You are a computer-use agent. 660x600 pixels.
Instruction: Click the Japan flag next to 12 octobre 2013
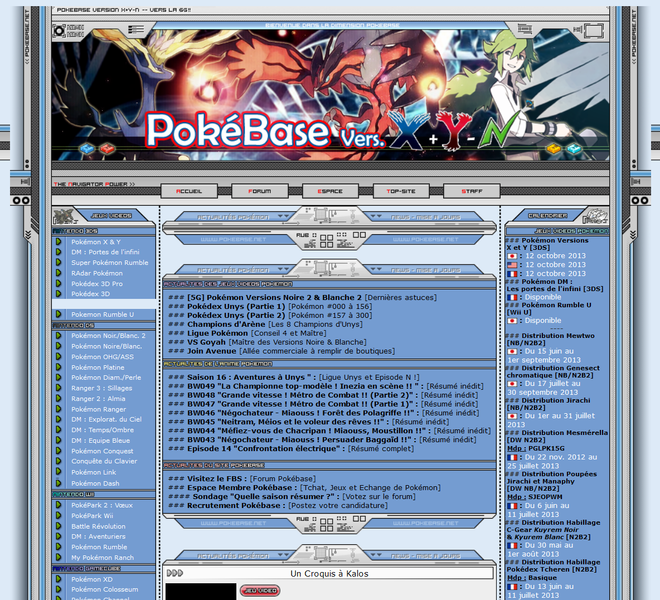512,256
